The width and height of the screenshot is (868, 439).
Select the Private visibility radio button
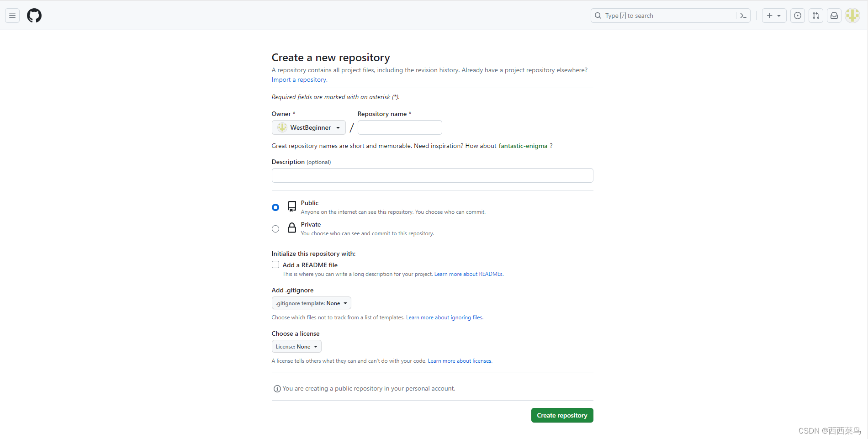coord(275,229)
